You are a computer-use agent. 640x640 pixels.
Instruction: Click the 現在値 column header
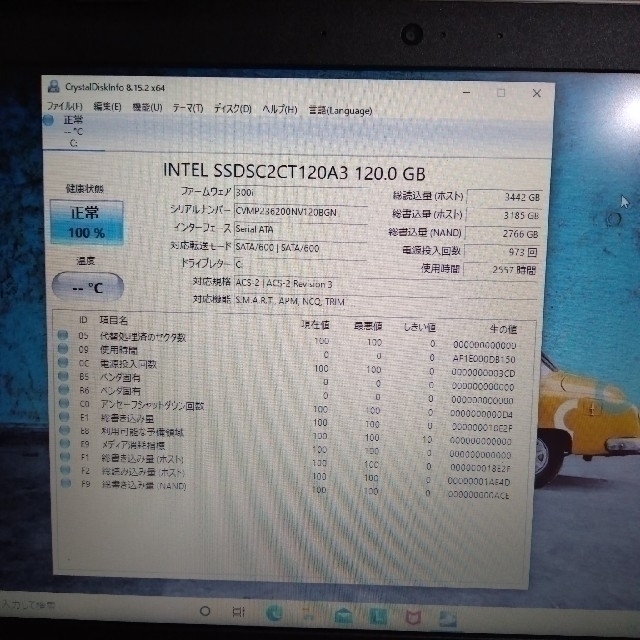click(315, 325)
